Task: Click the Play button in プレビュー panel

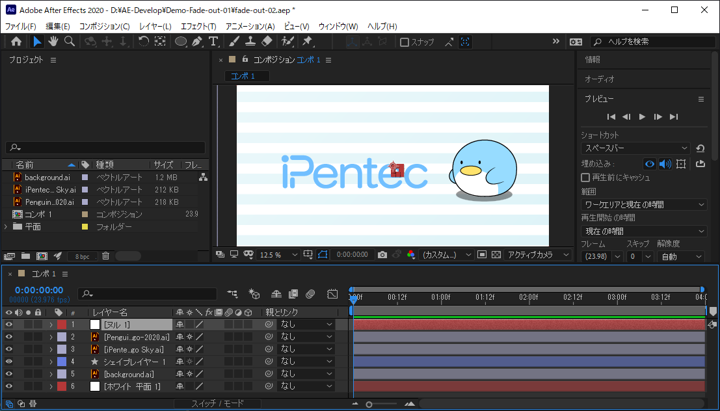Action: pos(642,117)
